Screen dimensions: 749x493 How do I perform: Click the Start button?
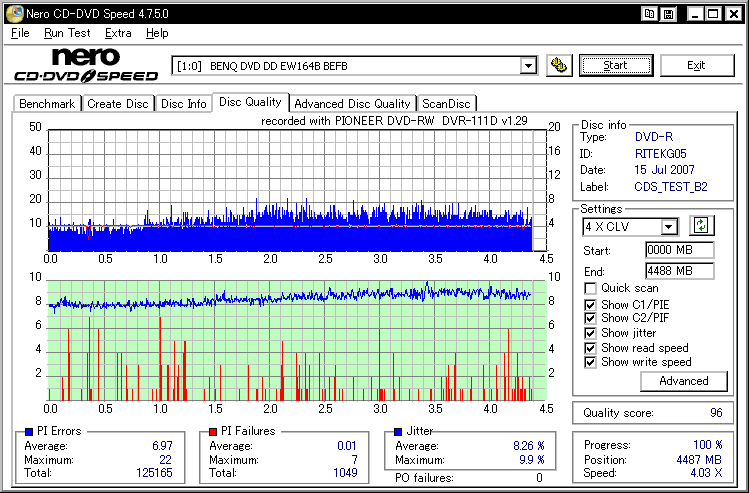click(x=616, y=65)
